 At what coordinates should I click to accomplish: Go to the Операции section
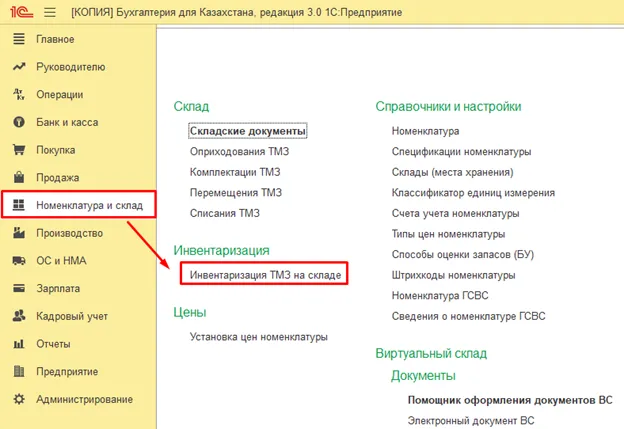point(60,95)
